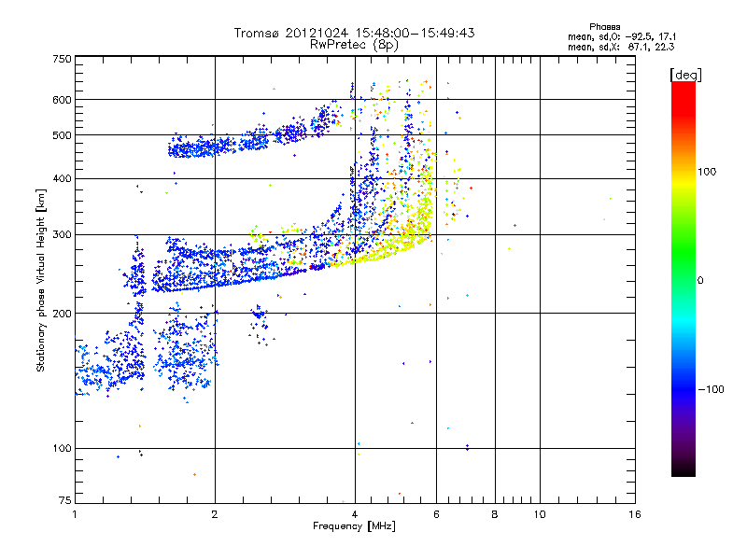
Task: Click y-axis tick label "75"
Action: coord(65,500)
